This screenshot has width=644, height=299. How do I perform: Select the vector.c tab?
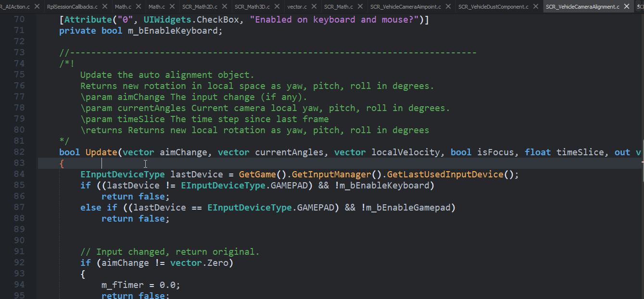297,7
